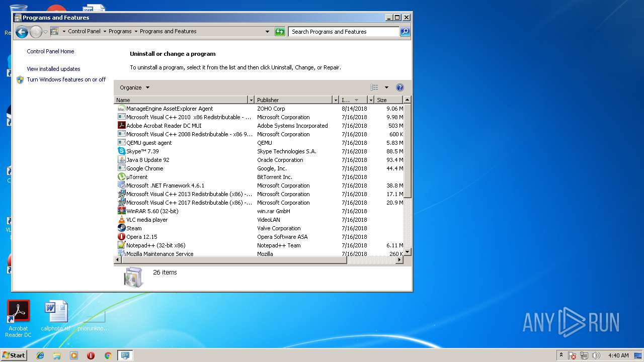This screenshot has width=644, height=362.
Task: Select Microsoft Visual C++ 2010 x86 Redistributable row
Action: tap(260, 117)
